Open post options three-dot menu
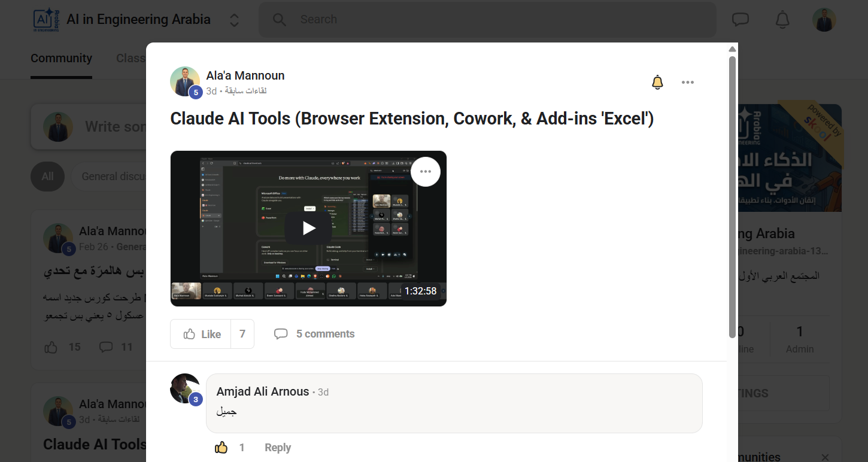868x462 pixels. (x=688, y=83)
